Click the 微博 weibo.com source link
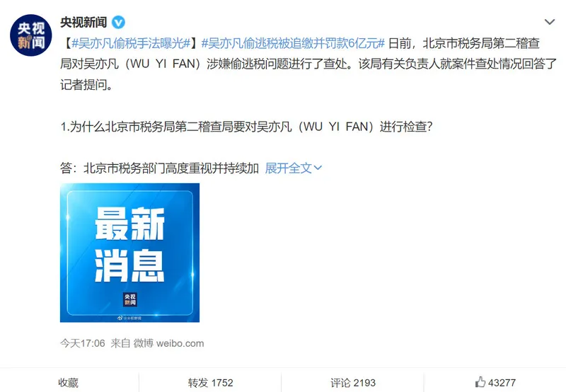The height and width of the screenshot is (392, 566). (x=168, y=343)
